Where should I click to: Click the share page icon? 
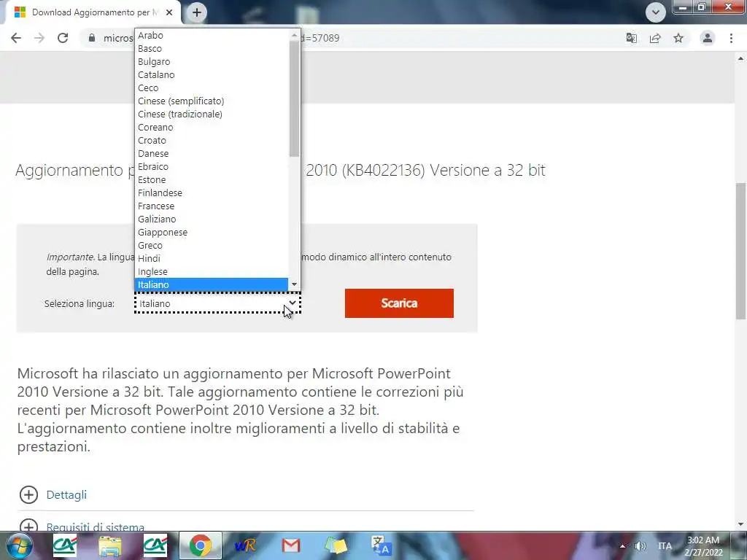655,38
